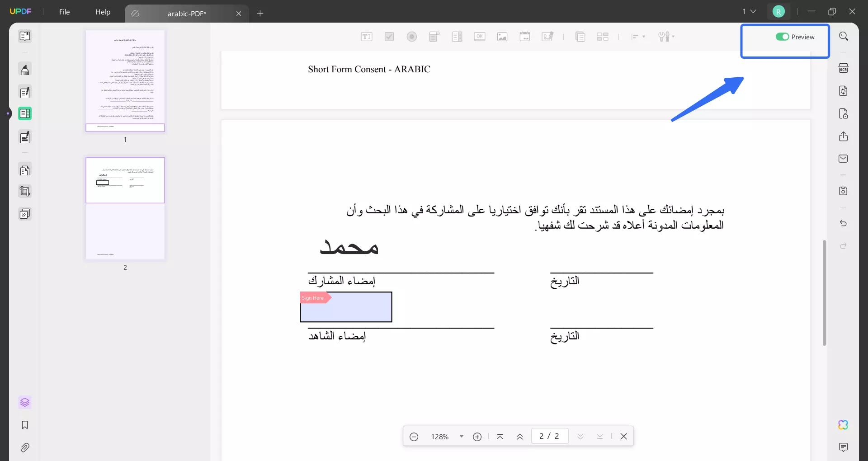This screenshot has height=461, width=868.
Task: Insert a Date field
Action: [x=525, y=37]
